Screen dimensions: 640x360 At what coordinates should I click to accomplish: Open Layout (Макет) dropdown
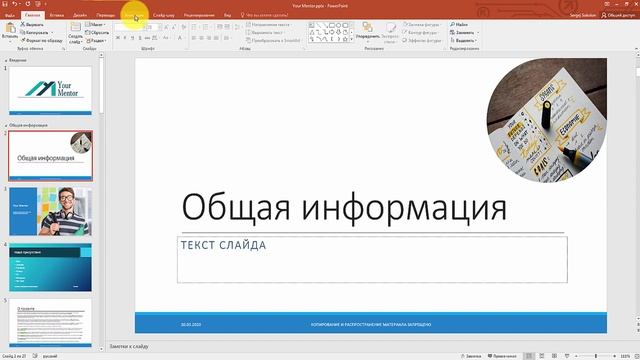tap(96, 24)
